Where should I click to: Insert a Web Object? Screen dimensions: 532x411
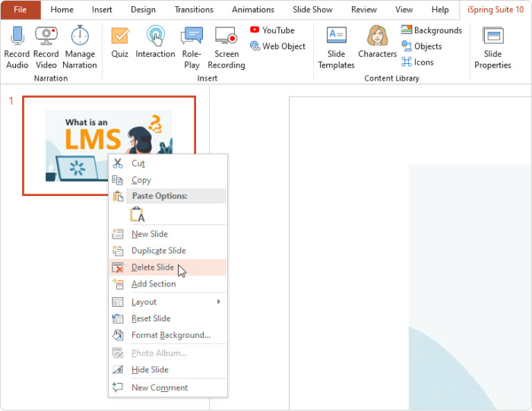[277, 46]
